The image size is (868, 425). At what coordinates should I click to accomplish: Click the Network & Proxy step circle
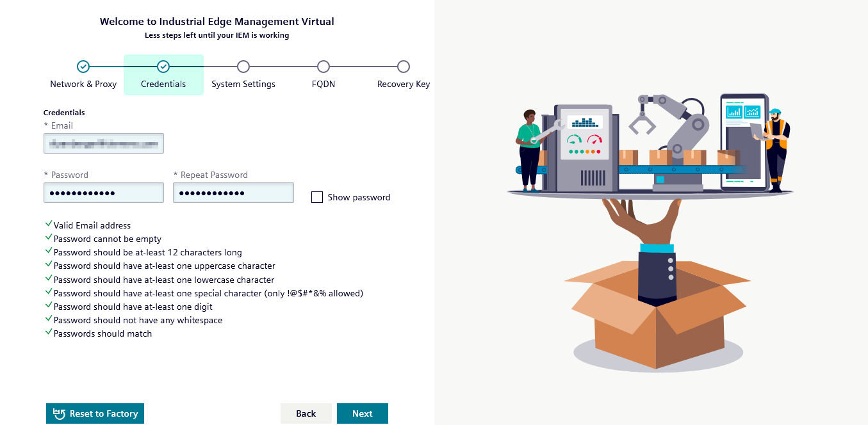coord(83,67)
